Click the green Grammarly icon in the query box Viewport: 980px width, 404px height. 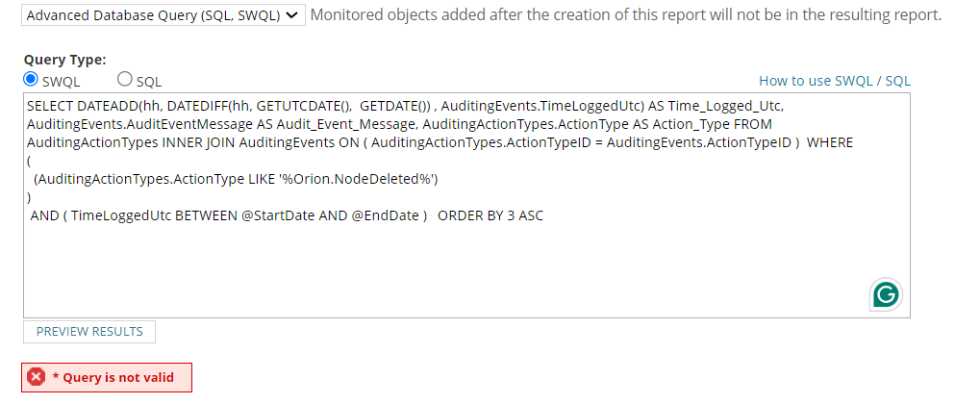pyautogui.click(x=886, y=294)
